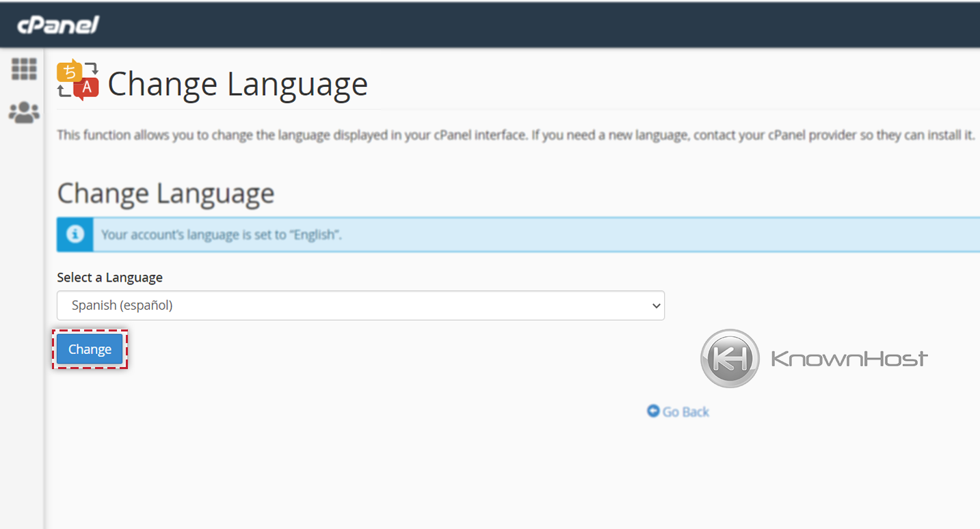Viewport: 980px width, 529px height.
Task: Click the KH emblem inside the KnownHost logo
Action: click(729, 358)
